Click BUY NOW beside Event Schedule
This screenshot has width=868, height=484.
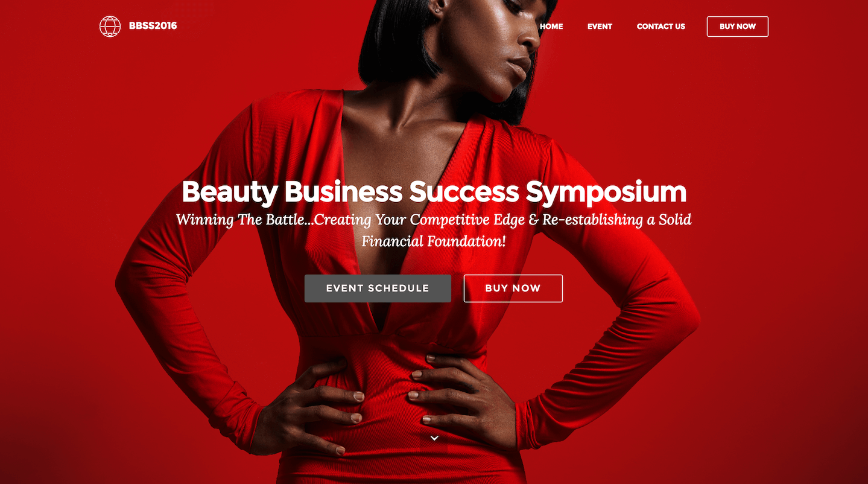click(x=513, y=288)
